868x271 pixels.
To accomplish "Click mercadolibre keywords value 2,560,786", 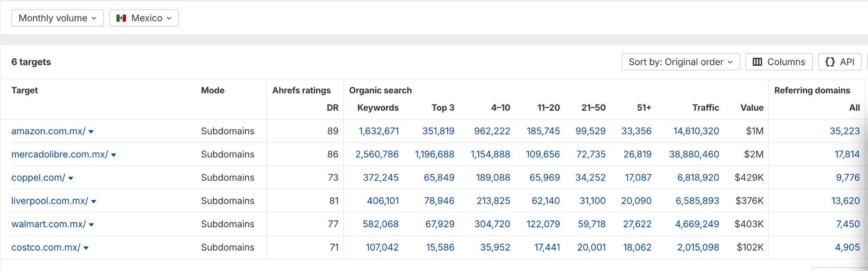I will click(x=377, y=154).
